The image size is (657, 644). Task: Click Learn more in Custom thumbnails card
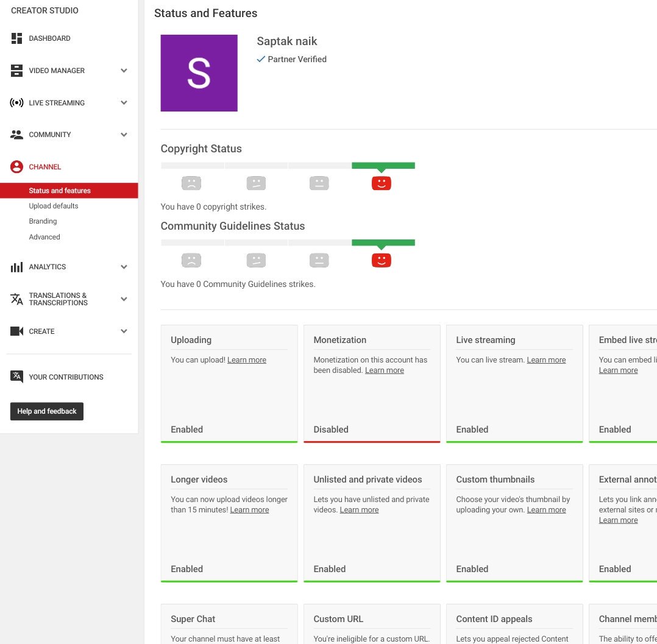click(x=546, y=510)
